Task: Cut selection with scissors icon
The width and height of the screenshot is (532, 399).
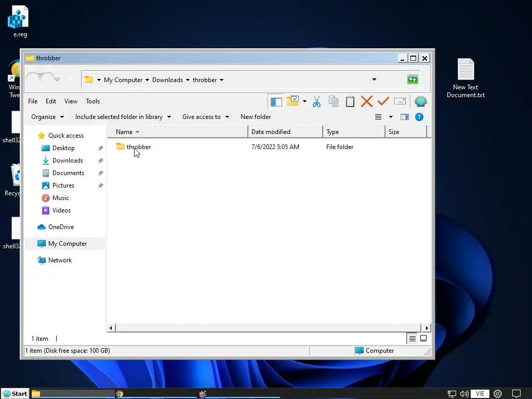Action: point(316,101)
